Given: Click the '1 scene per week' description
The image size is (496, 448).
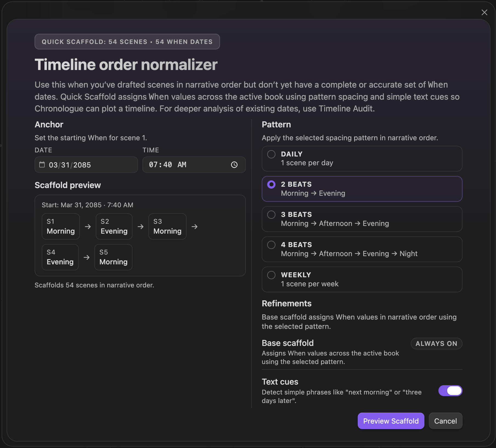Looking at the screenshot, I should (x=310, y=284).
